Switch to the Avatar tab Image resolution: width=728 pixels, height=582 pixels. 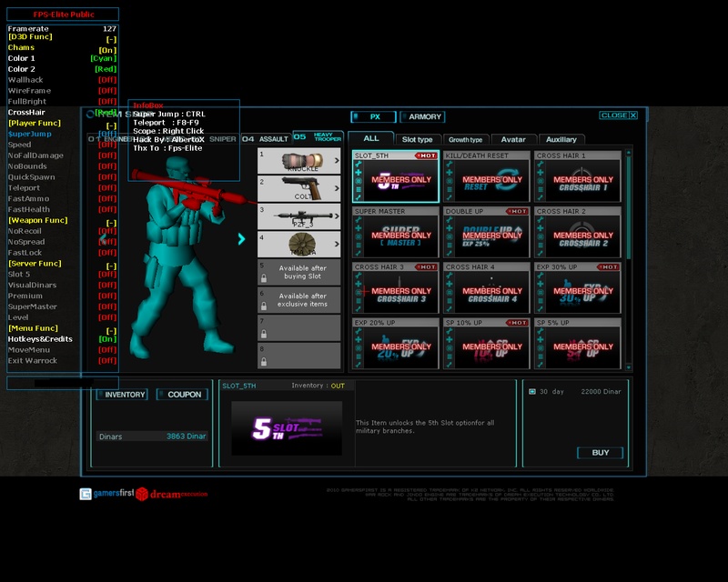513,139
